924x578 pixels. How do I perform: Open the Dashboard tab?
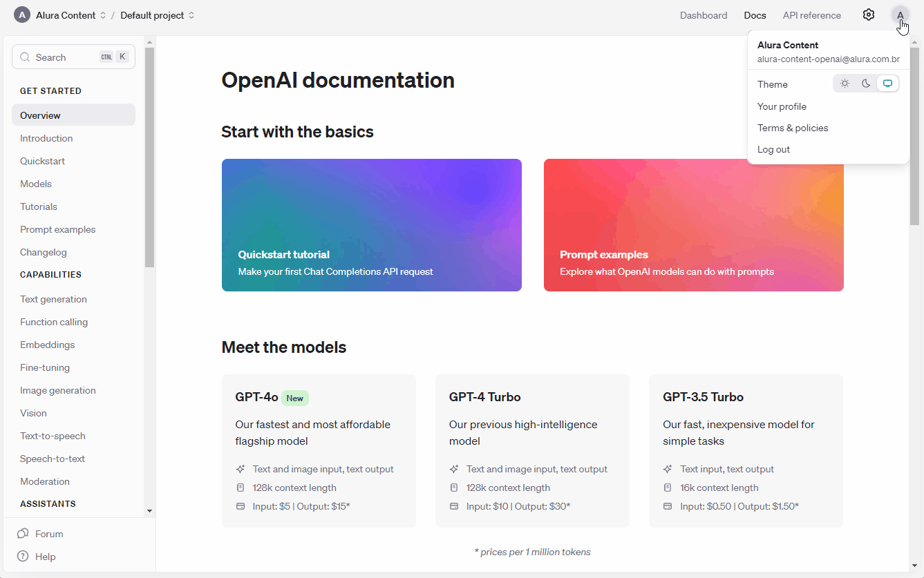click(x=704, y=15)
